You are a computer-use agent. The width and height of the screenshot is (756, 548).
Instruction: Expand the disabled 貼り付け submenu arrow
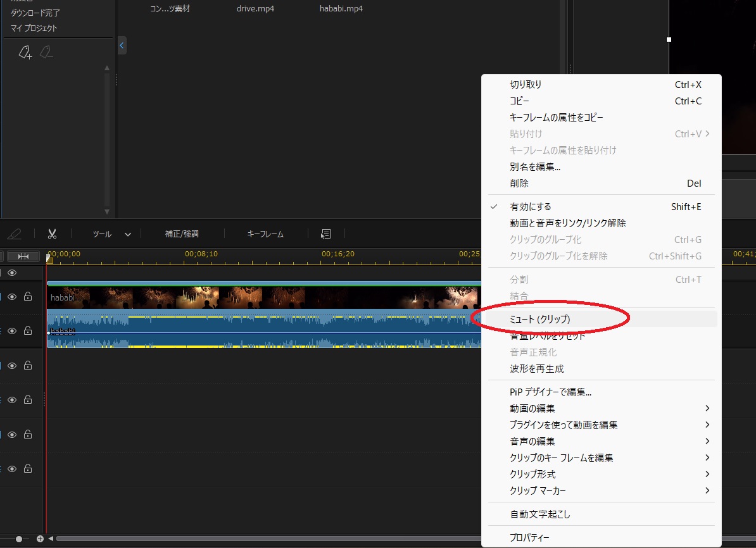(x=707, y=134)
